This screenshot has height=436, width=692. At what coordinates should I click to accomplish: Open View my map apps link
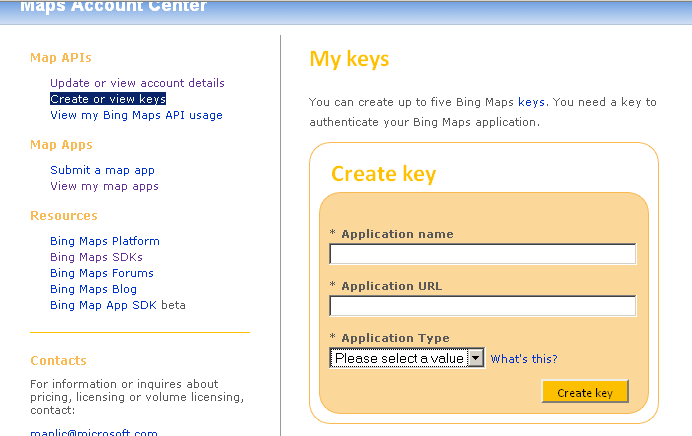[104, 186]
